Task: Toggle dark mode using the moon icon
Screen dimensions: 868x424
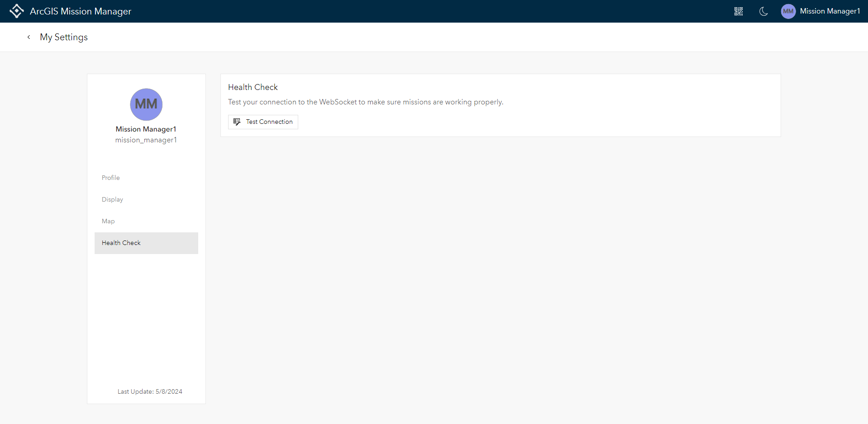Action: (x=763, y=11)
